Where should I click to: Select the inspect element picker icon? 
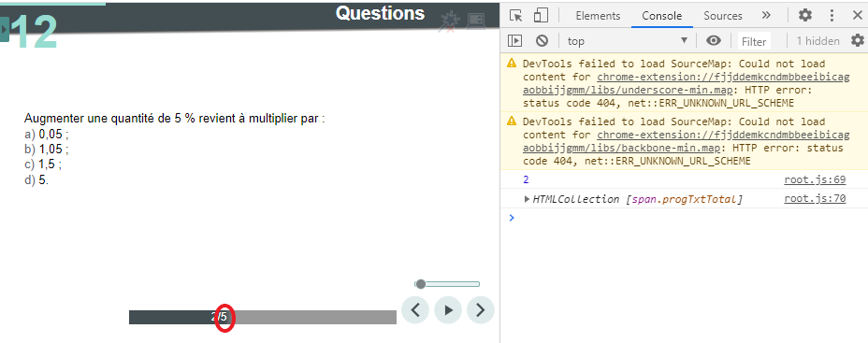click(516, 16)
